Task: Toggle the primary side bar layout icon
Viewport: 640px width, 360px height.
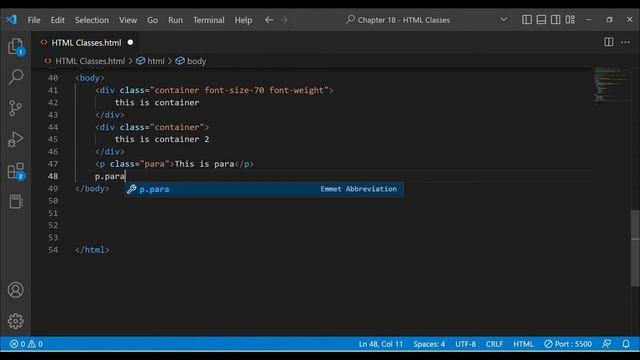Action: pos(527,20)
